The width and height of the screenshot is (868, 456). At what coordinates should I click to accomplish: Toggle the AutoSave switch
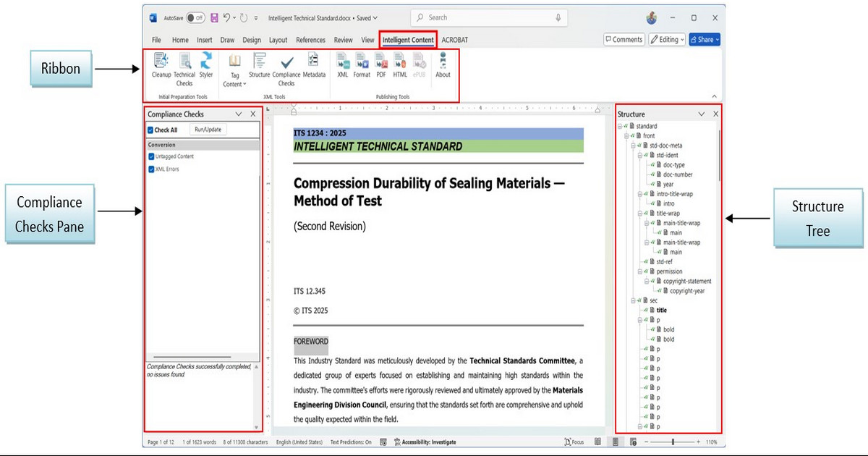coord(195,17)
